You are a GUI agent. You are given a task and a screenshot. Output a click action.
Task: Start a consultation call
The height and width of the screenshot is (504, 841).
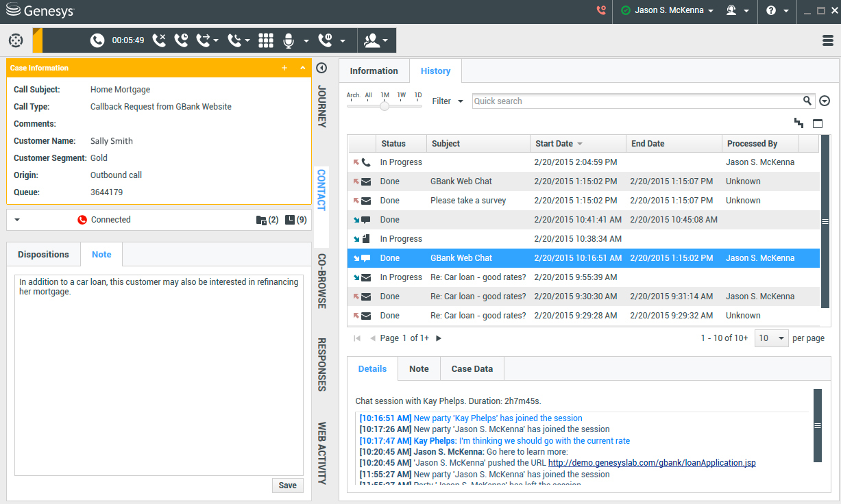click(x=233, y=40)
